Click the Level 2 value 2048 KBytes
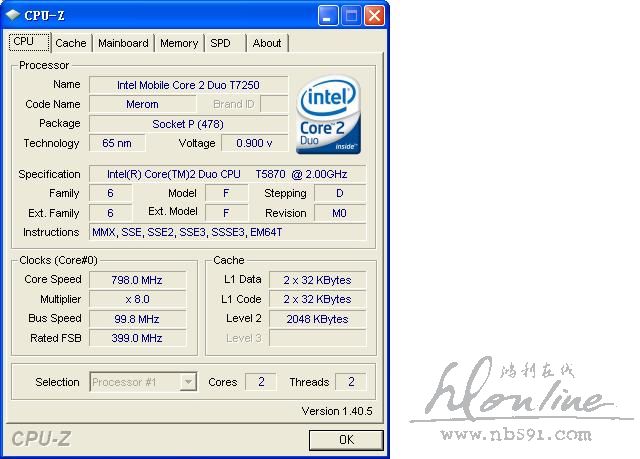Screen dimensions: 640x459 (318, 319)
